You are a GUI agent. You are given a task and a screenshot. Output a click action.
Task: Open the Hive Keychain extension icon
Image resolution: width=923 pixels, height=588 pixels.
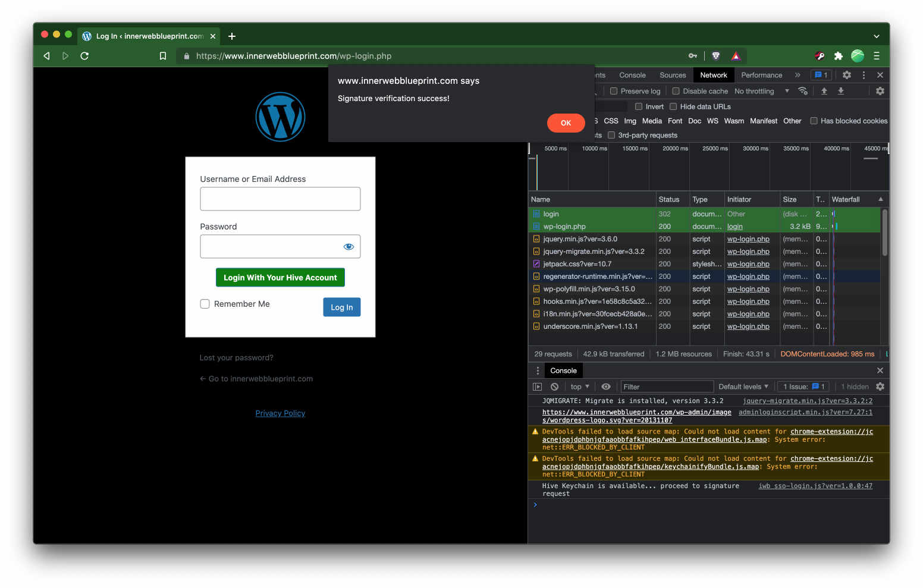point(820,56)
